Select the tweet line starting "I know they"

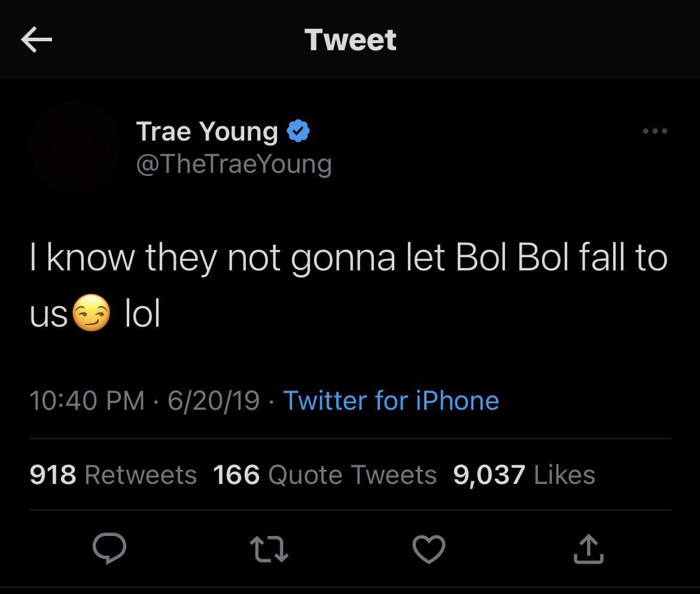point(349,259)
